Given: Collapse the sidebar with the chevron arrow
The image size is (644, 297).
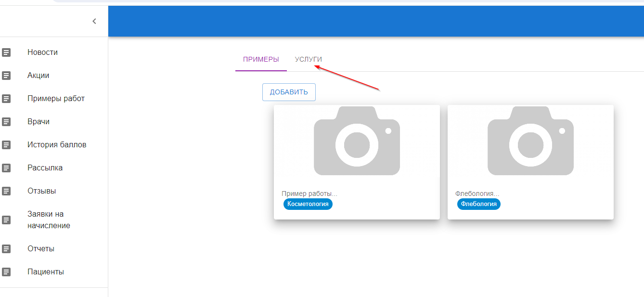Looking at the screenshot, I should click(x=94, y=21).
